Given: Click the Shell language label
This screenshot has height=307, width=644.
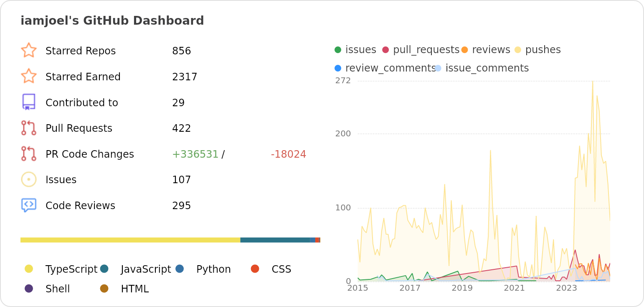Looking at the screenshot, I should coord(58,289).
